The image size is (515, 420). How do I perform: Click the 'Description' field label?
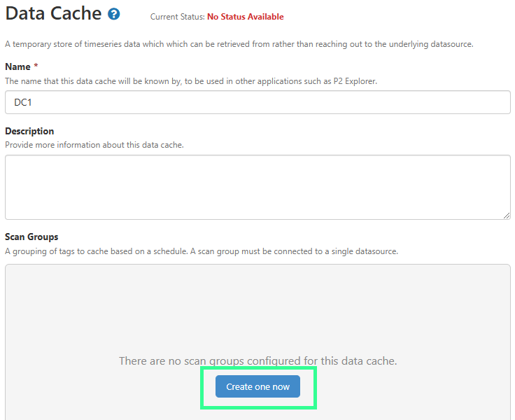click(29, 131)
